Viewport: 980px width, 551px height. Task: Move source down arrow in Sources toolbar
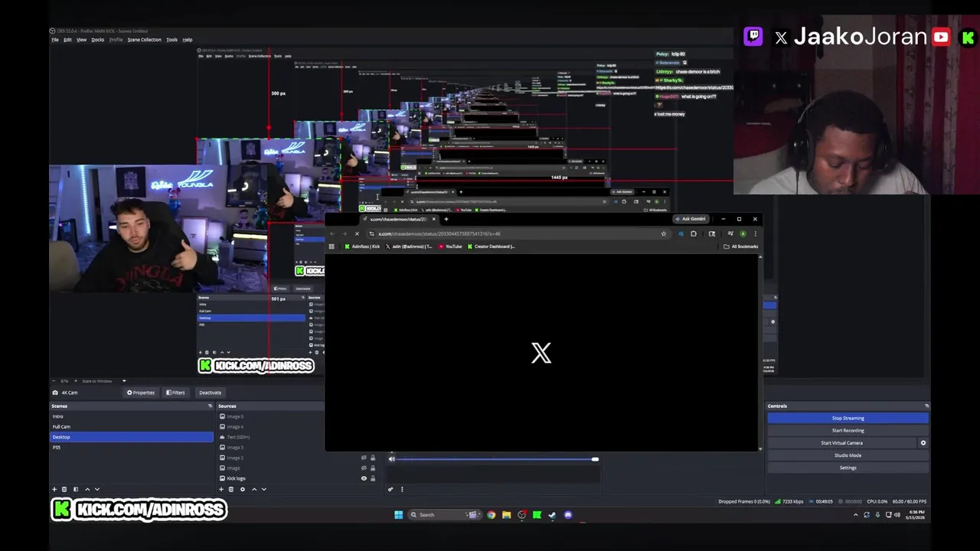(264, 489)
